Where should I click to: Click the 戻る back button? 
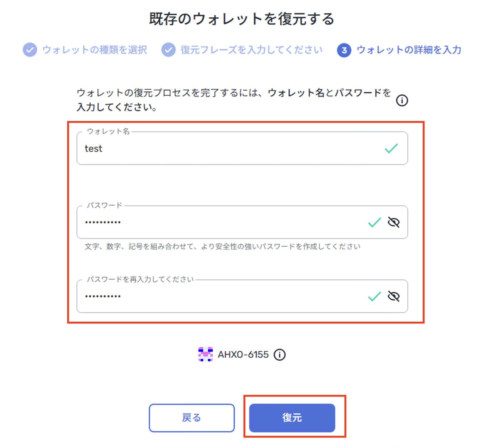click(x=192, y=418)
